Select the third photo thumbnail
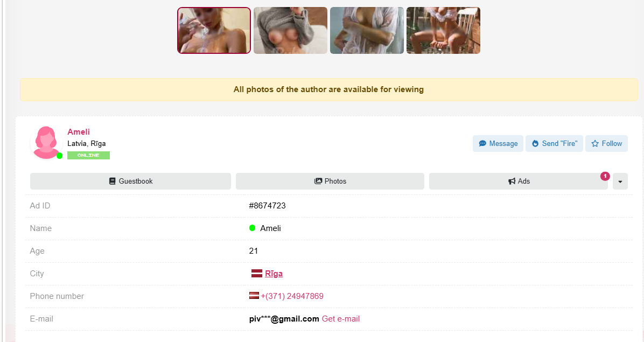Viewport: 644px width, 342px height. click(367, 31)
